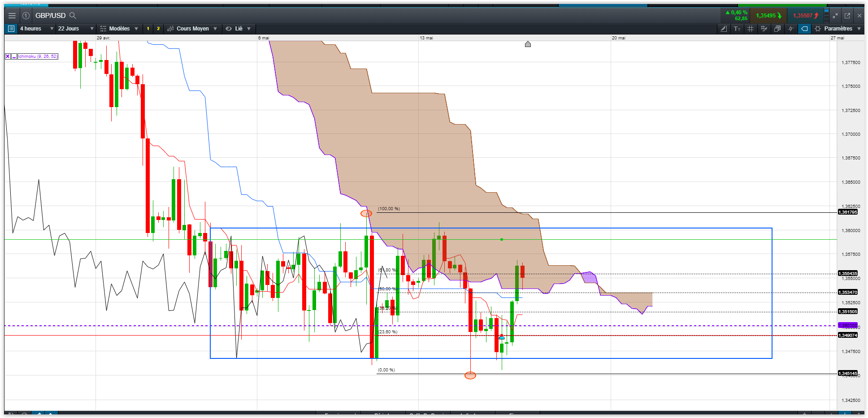Minimize the Ichimoku indicator label

click(14, 56)
